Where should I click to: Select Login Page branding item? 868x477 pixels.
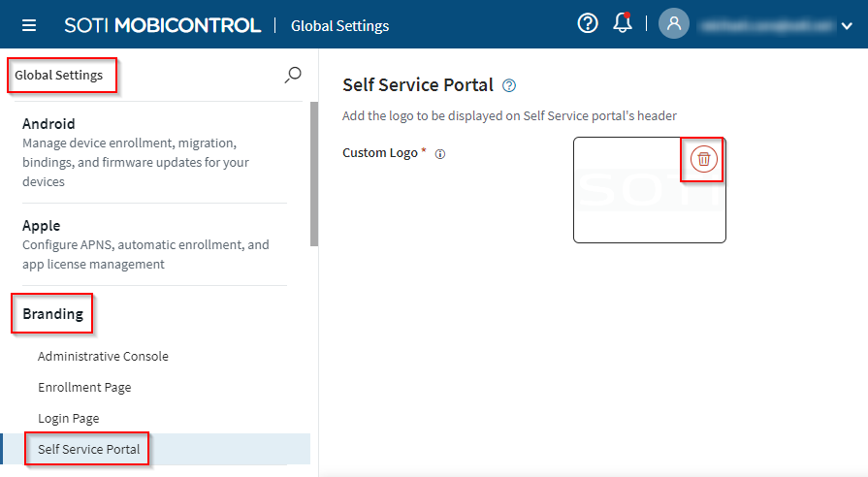[68, 418]
